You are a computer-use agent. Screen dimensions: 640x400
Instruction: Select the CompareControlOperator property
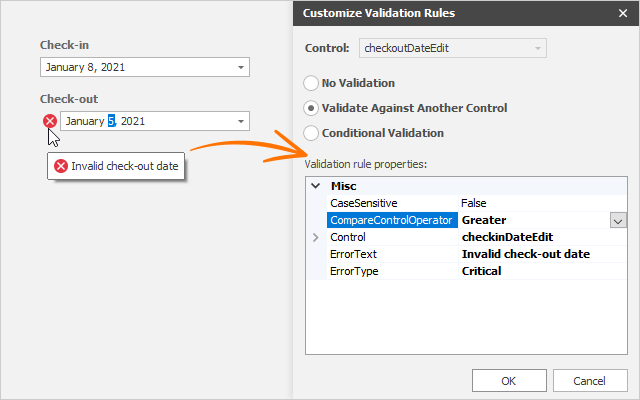pyautogui.click(x=392, y=220)
